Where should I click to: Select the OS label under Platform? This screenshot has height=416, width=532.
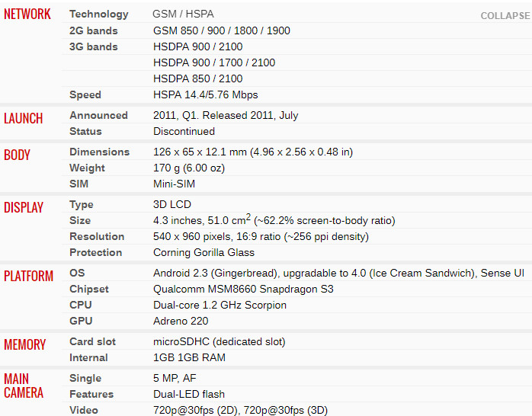[77, 274]
